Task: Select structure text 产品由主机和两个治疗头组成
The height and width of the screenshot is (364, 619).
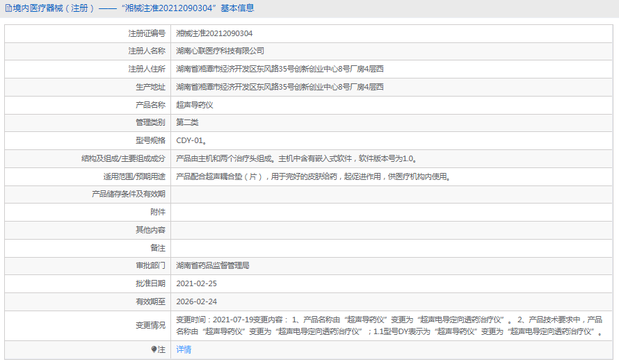Action: click(x=224, y=158)
